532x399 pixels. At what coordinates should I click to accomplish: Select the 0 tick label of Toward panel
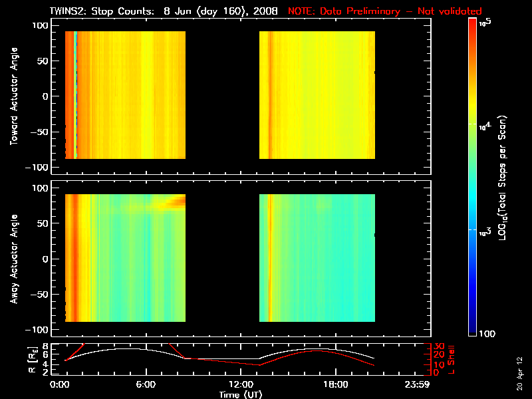(45, 96)
